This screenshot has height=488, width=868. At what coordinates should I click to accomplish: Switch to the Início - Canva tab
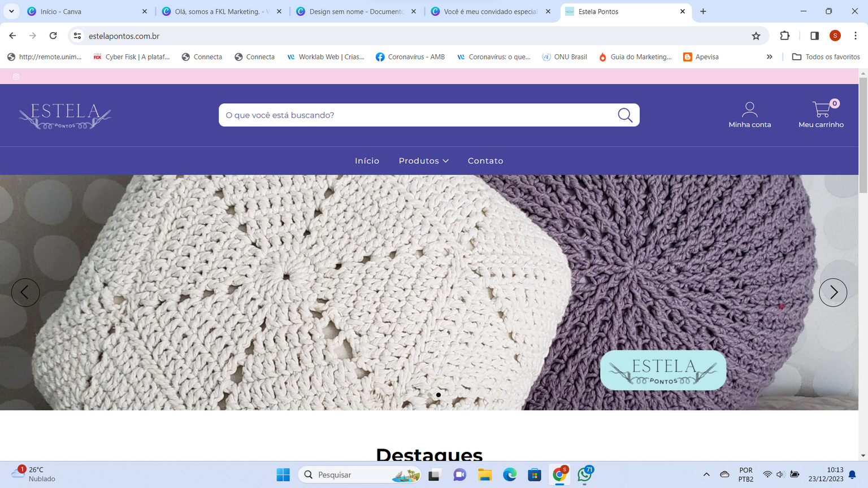(x=85, y=11)
